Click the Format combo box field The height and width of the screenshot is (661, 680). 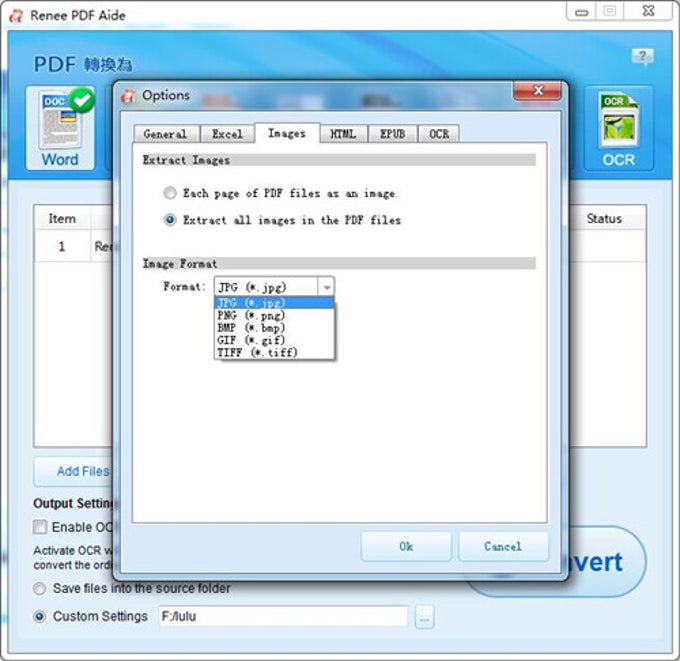pos(274,287)
